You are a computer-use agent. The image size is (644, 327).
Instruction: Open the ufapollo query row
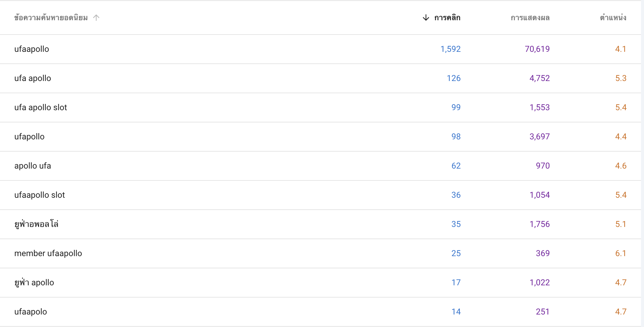click(x=321, y=137)
